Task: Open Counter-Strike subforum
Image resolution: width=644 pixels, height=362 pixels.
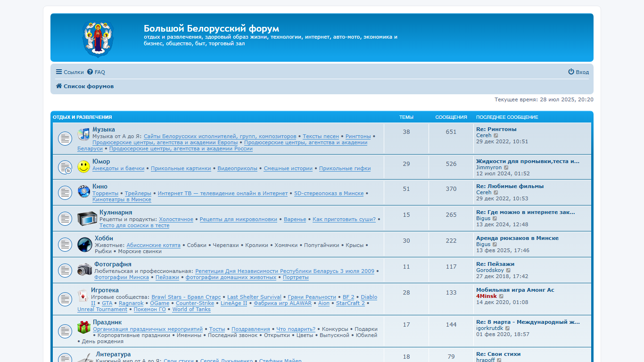Action: pos(195,303)
